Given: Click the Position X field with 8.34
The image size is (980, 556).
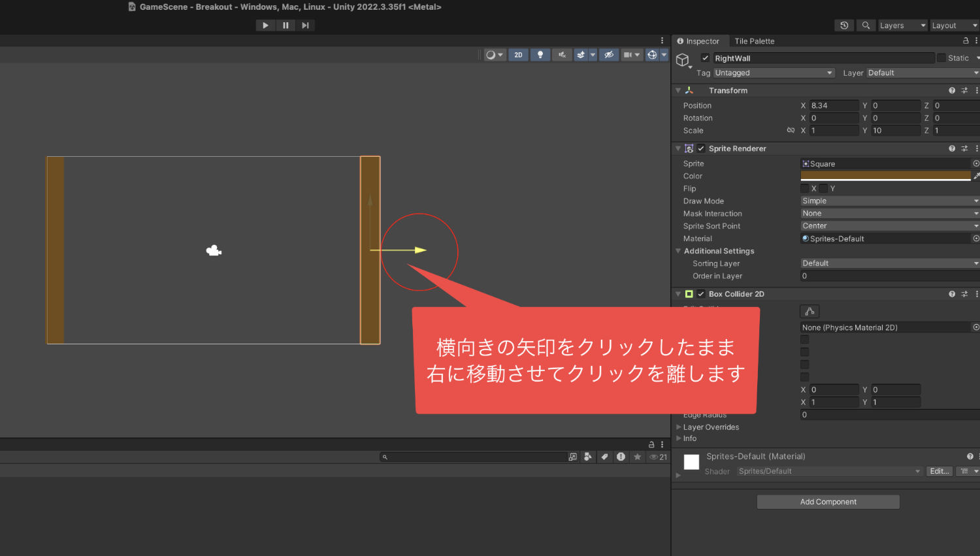Looking at the screenshot, I should click(834, 106).
